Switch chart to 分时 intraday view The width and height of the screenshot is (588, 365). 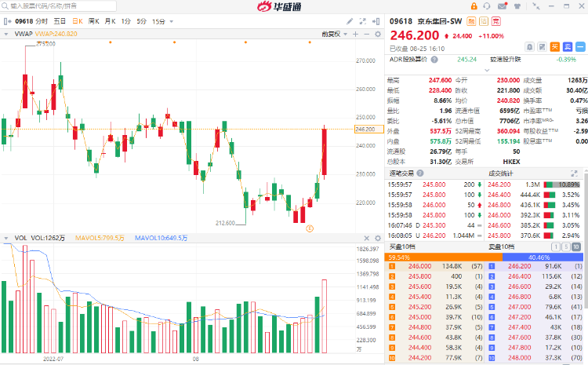(x=42, y=21)
